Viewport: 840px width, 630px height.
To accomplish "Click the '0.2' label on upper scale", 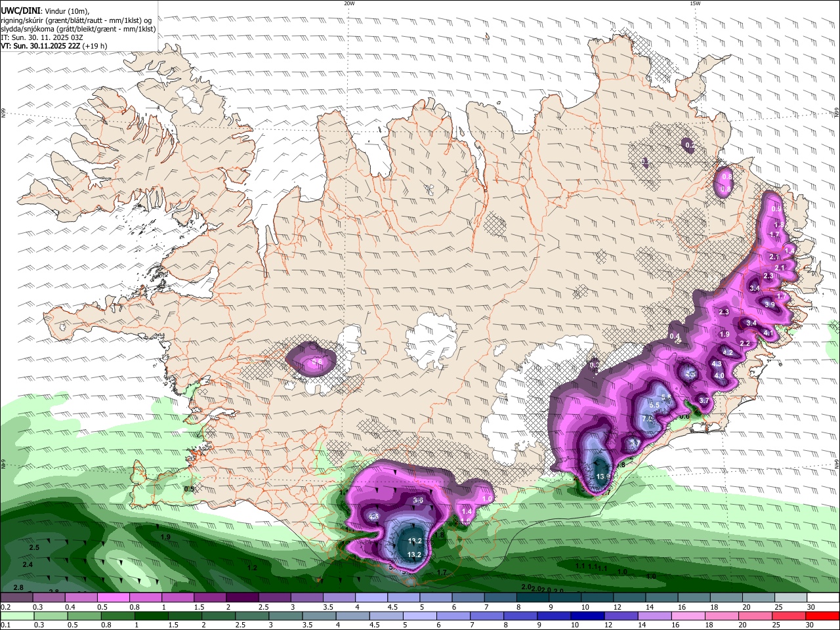I will tap(5, 607).
